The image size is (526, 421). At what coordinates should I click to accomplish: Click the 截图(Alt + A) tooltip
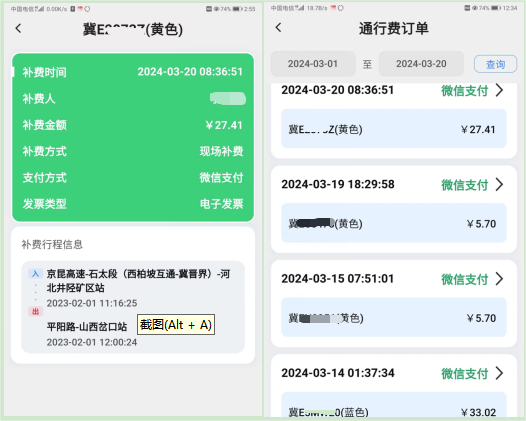click(x=176, y=324)
